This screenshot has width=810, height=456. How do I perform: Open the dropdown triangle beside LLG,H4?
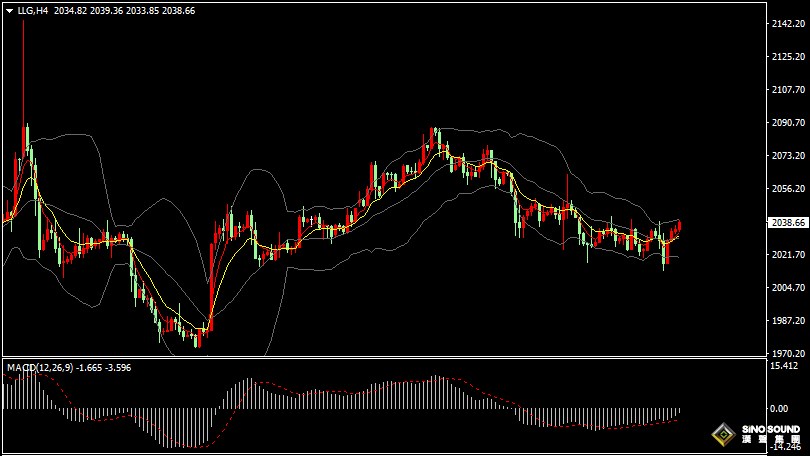tap(9, 10)
